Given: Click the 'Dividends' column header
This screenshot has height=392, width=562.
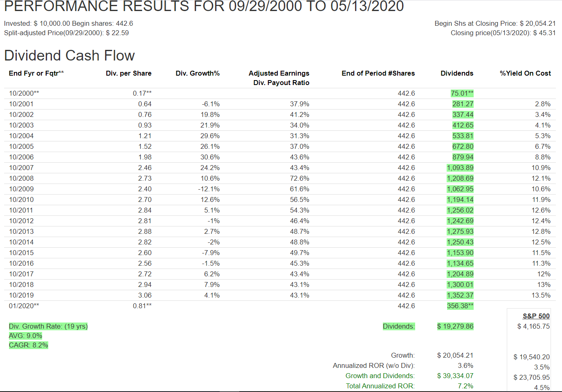Looking at the screenshot, I should (457, 73).
